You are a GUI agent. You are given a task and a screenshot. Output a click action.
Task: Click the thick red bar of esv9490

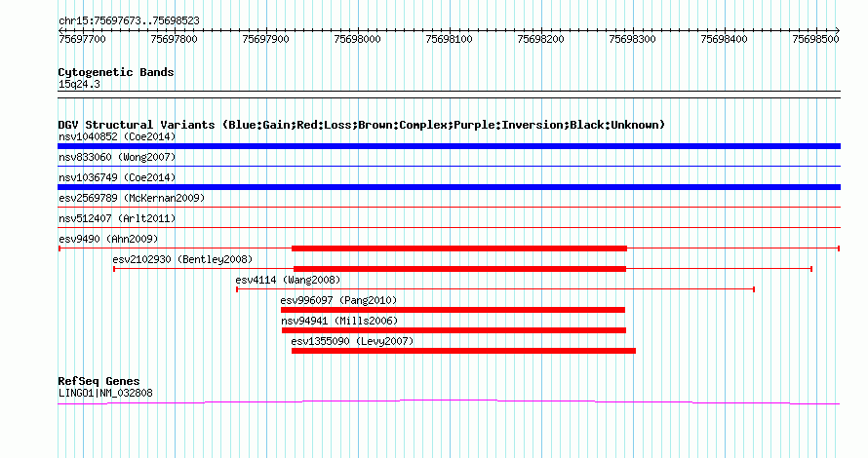point(459,248)
